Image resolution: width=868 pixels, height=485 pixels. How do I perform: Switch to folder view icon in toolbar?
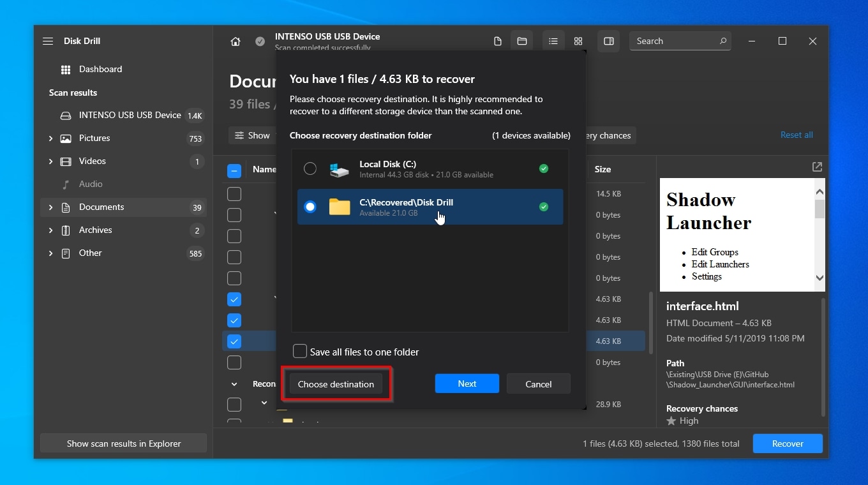[522, 41]
